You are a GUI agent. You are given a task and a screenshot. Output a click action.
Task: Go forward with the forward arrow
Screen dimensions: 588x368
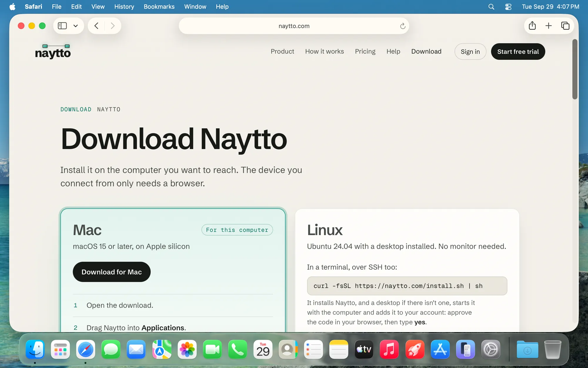pos(113,26)
